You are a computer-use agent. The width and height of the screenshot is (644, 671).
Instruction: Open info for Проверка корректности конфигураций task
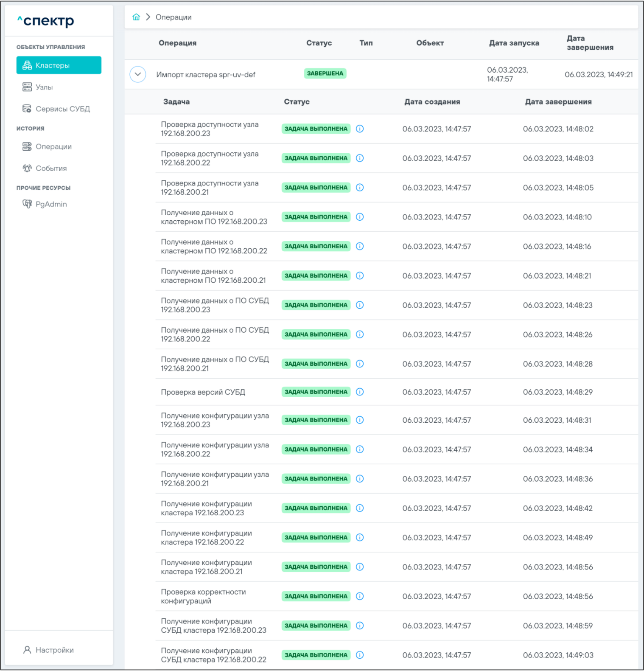(x=360, y=596)
